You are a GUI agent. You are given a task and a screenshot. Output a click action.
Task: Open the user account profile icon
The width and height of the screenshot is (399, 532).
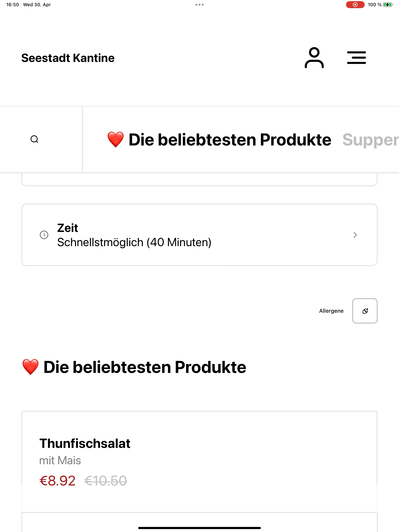pos(314,58)
